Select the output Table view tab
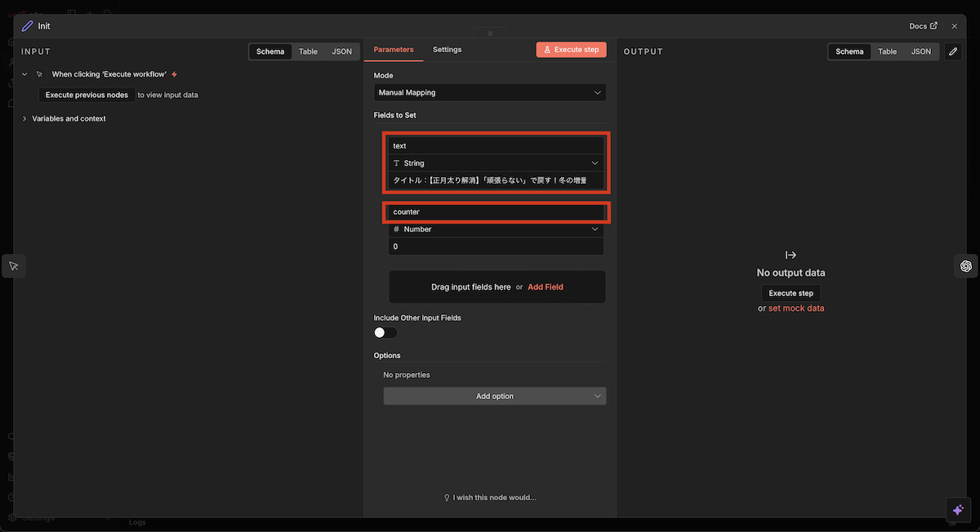This screenshot has height=532, width=980. click(x=887, y=51)
